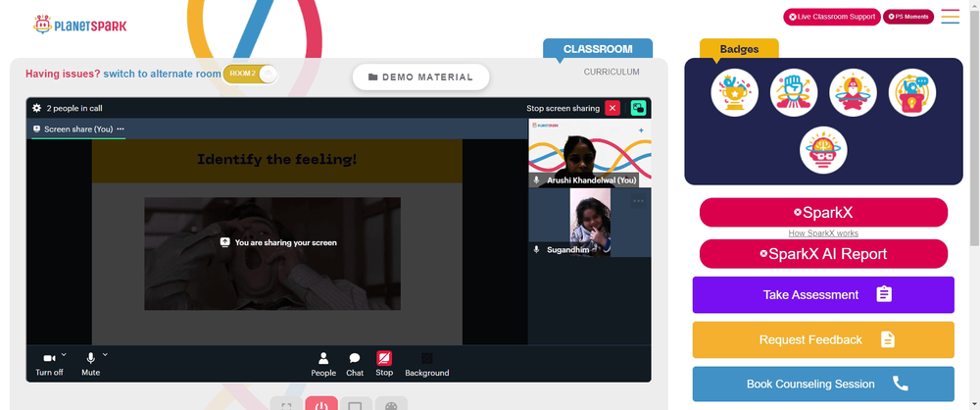The width and height of the screenshot is (980, 410).
Task: Click Take Assessment button
Action: [x=823, y=295]
